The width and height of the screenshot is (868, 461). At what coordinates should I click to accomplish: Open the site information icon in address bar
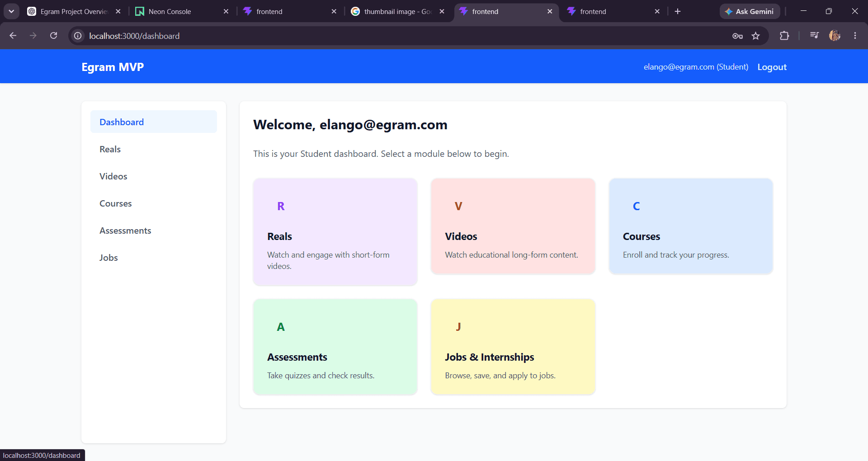click(78, 36)
